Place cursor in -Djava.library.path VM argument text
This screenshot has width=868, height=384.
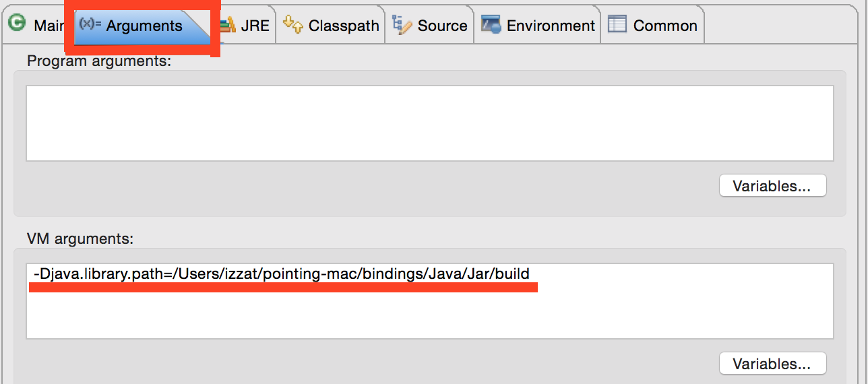coord(282,274)
